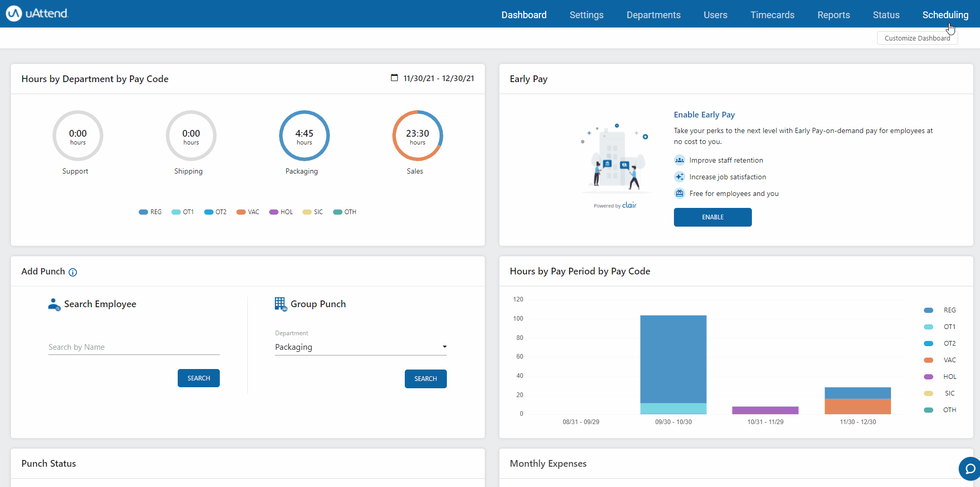Focus the Search by Name field
980x487 pixels.
pyautogui.click(x=134, y=347)
